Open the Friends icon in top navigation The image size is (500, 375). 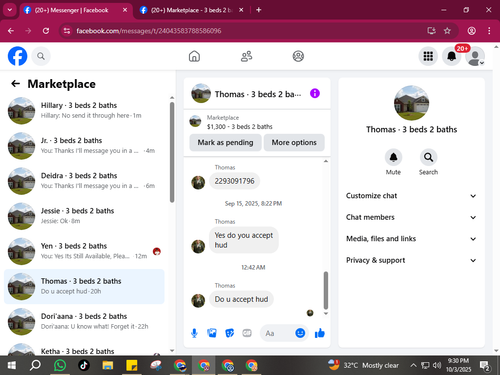point(246,56)
